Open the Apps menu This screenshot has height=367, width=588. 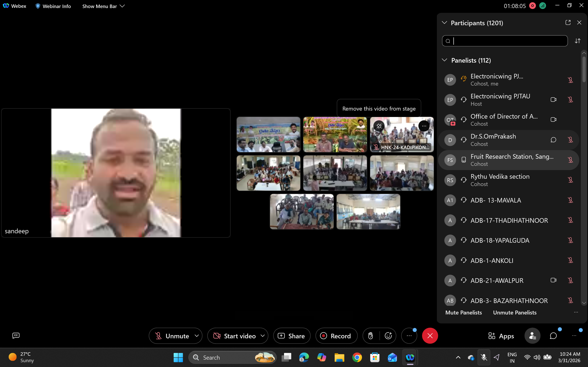pyautogui.click(x=501, y=336)
